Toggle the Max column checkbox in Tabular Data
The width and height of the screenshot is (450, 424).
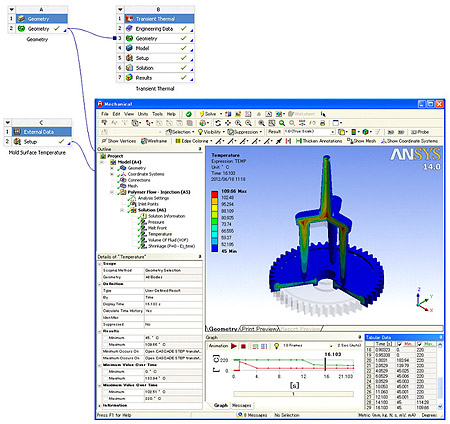pos(420,344)
